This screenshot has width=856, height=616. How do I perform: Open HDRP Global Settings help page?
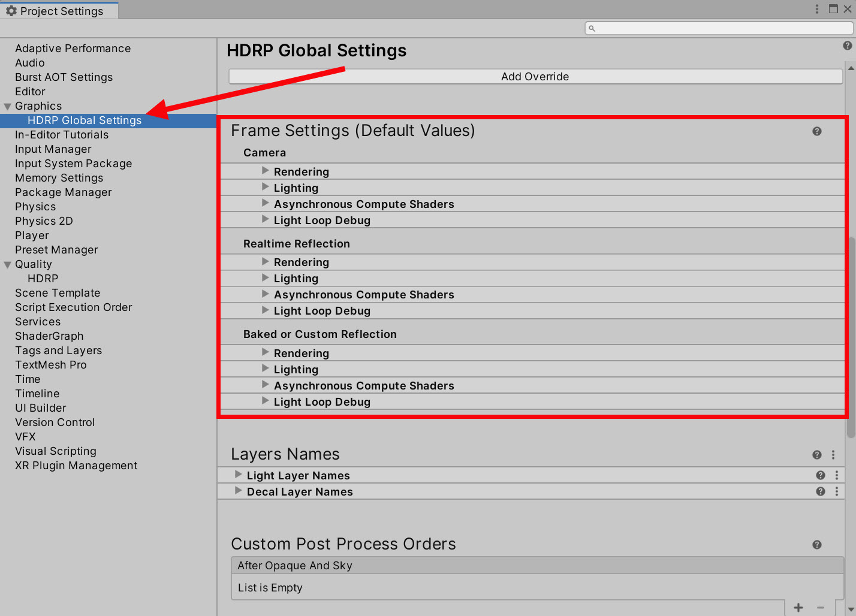tap(847, 46)
